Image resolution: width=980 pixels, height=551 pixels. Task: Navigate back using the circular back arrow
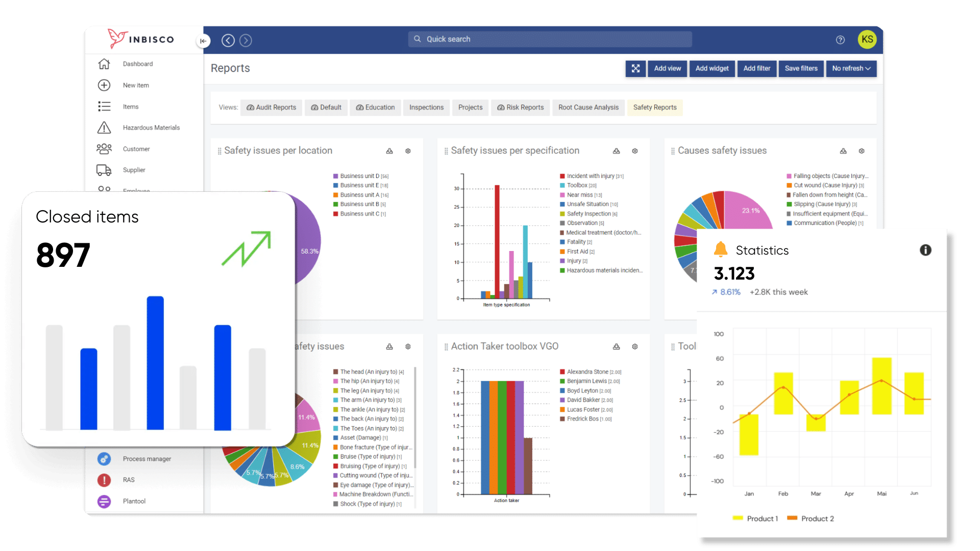(x=228, y=40)
